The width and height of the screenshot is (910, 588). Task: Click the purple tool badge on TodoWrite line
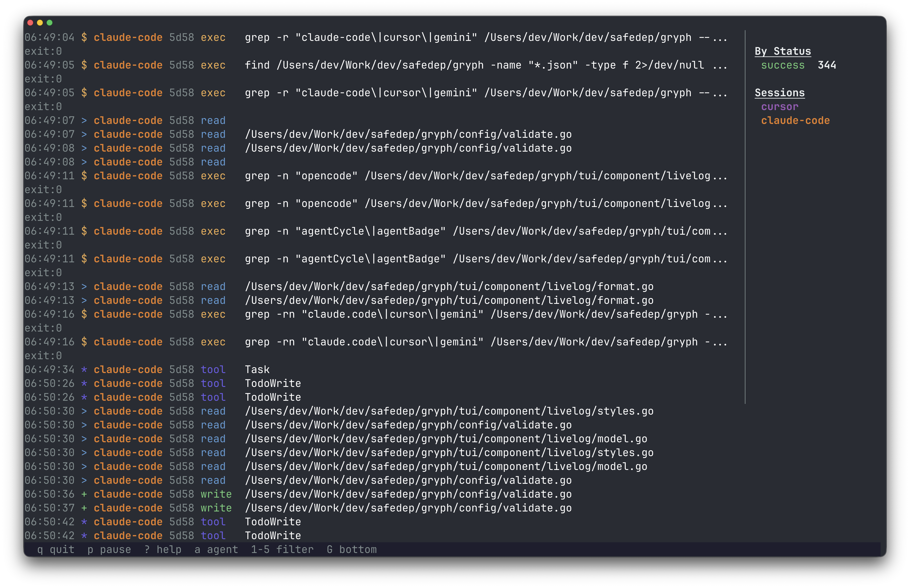213,383
